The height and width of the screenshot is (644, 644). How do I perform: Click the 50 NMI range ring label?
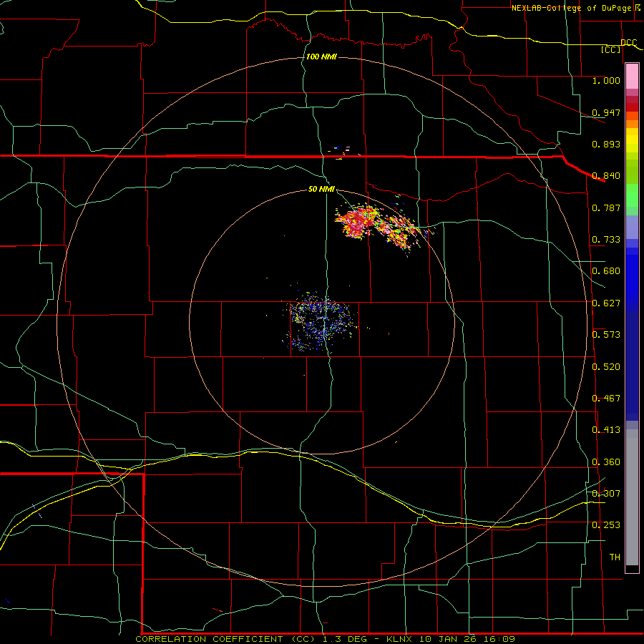pos(321,189)
